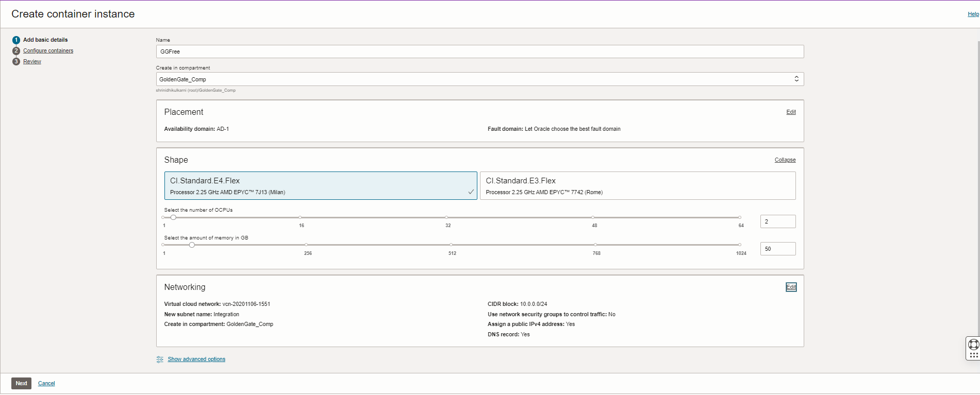Screen dimensions: 980x395
Task: Click the OCPU count slider handle
Action: click(x=173, y=217)
